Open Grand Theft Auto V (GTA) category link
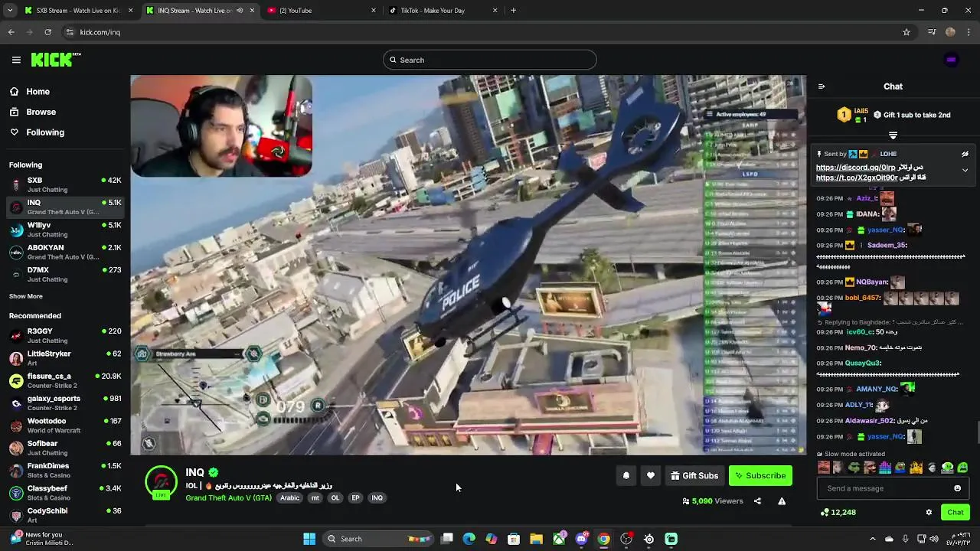Viewport: 980px width, 551px height. (228, 497)
